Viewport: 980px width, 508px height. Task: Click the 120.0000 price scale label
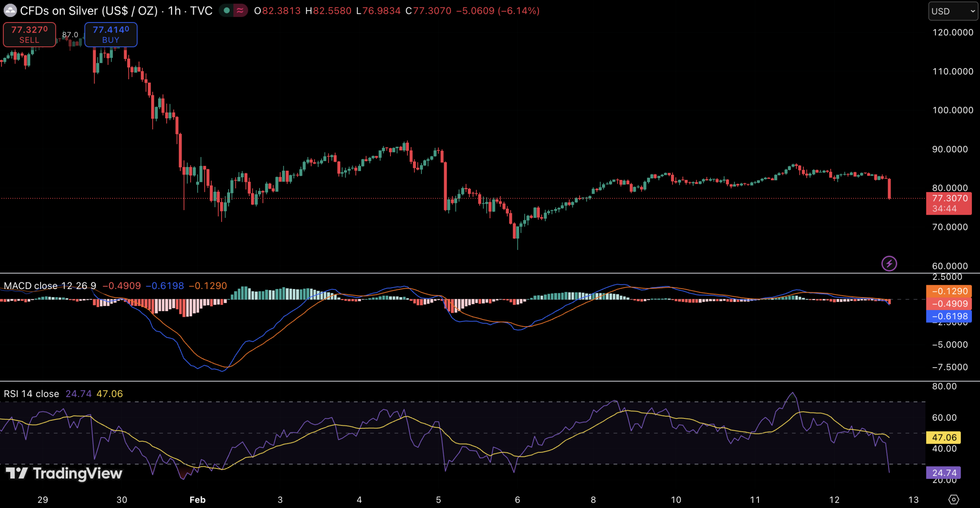coord(952,33)
